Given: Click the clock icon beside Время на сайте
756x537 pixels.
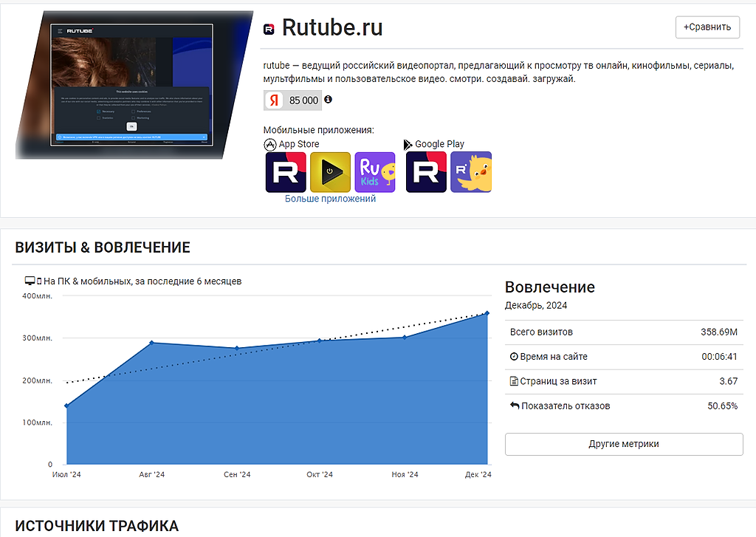Looking at the screenshot, I should pos(514,357).
